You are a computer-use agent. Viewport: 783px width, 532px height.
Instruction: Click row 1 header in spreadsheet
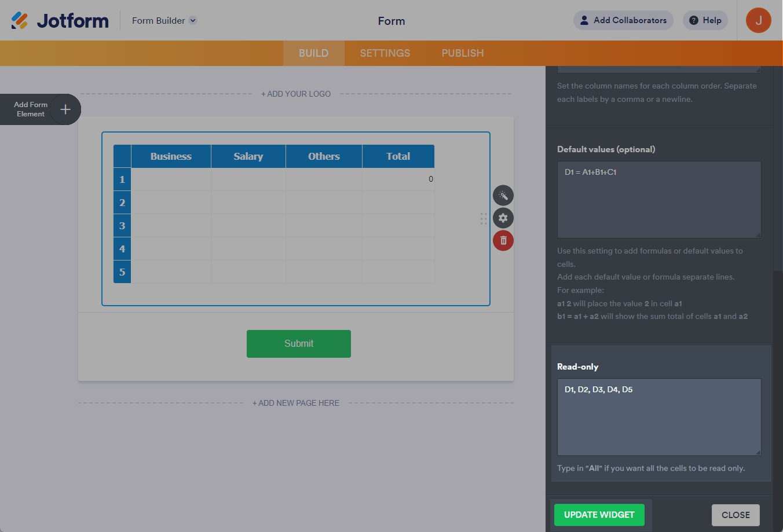click(122, 179)
